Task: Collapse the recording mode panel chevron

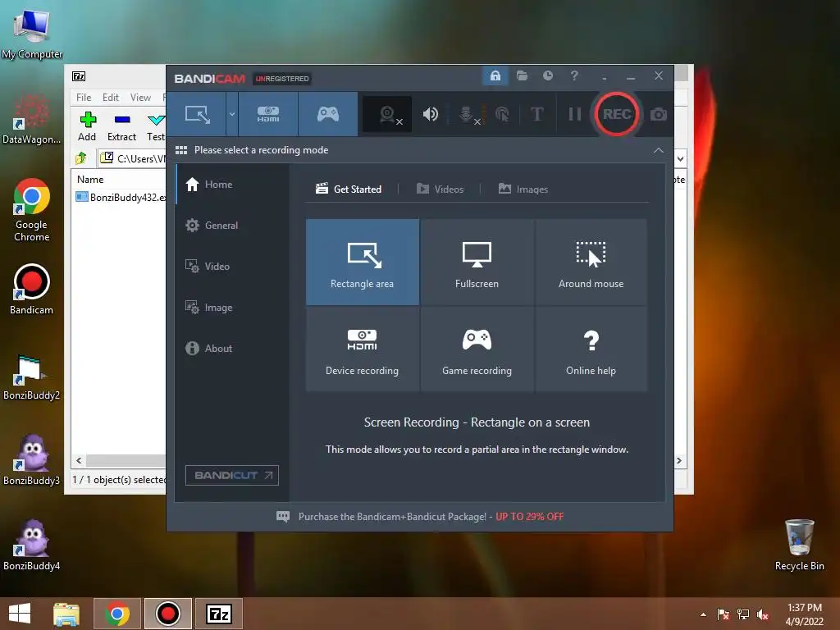Action: tap(659, 151)
